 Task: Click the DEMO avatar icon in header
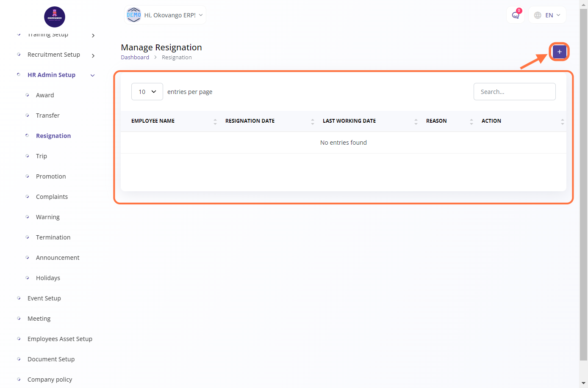[134, 15]
